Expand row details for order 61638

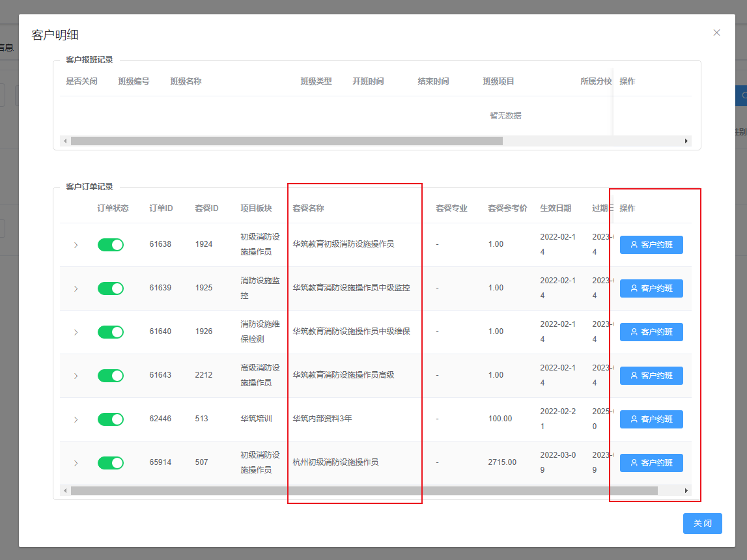click(x=76, y=245)
